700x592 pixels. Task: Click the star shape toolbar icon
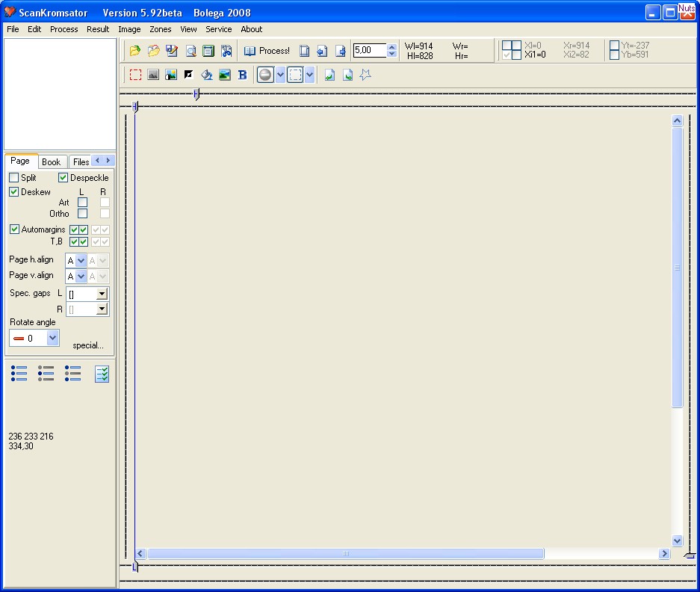coord(365,75)
